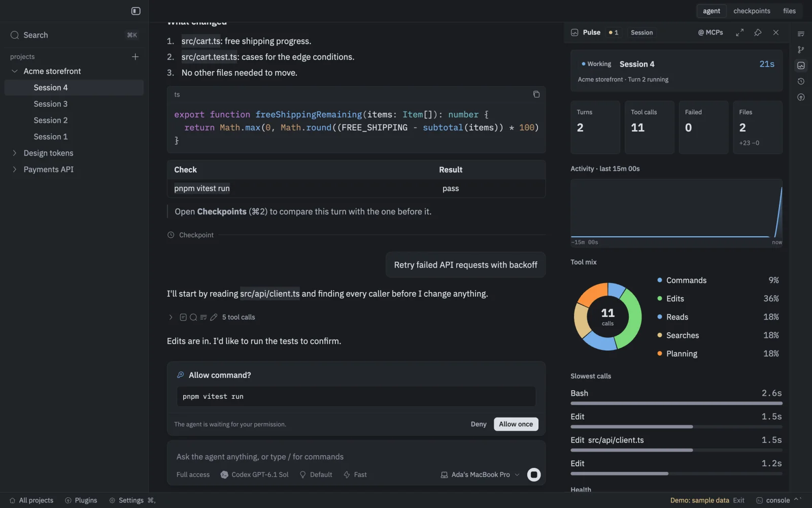The image size is (812, 508).
Task: Open the Ada's MacBook Pro device dropdown
Action: click(x=480, y=474)
